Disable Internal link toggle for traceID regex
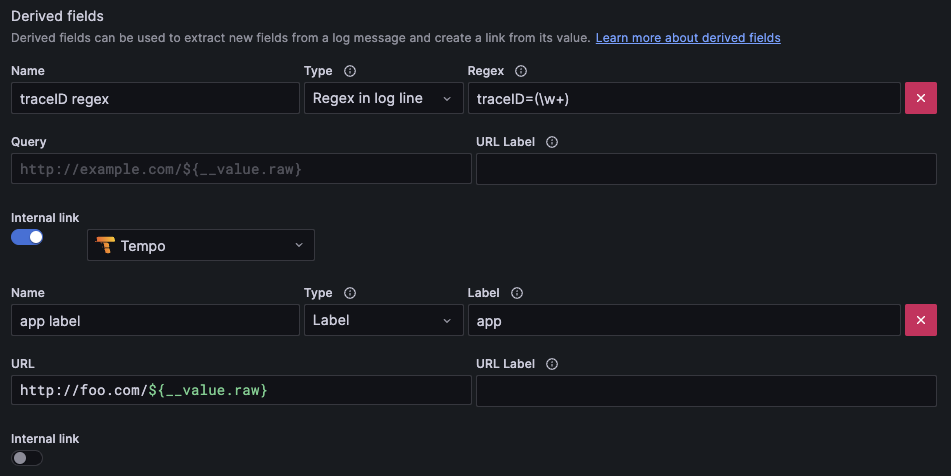The width and height of the screenshot is (951, 476). 27,237
